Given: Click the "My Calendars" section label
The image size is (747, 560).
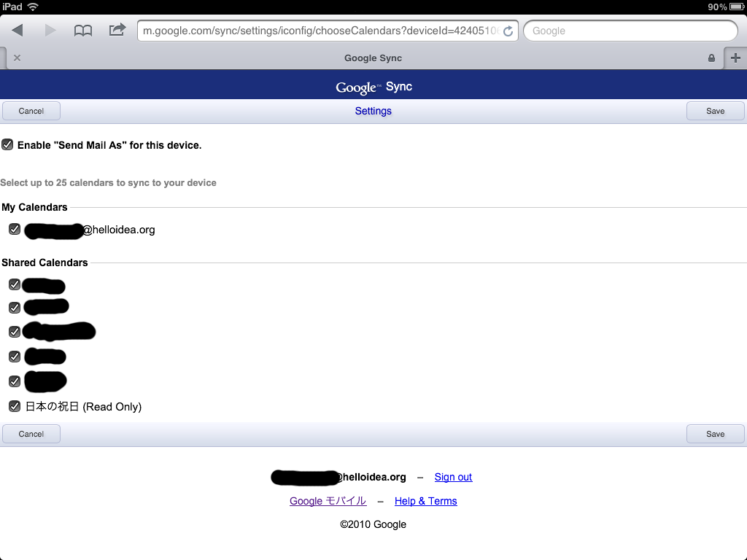Looking at the screenshot, I should [x=34, y=207].
